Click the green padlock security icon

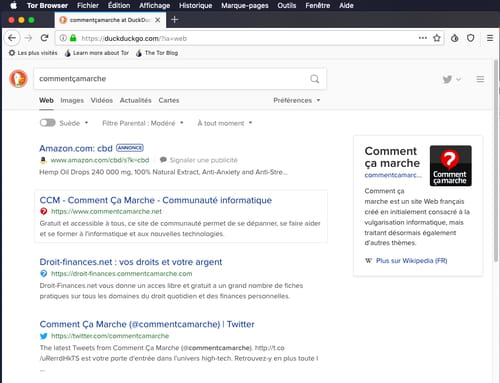[73, 38]
